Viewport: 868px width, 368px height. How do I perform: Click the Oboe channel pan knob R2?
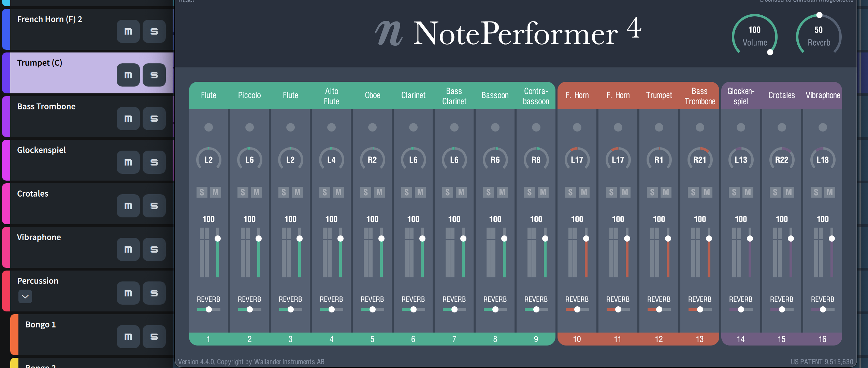[372, 159]
